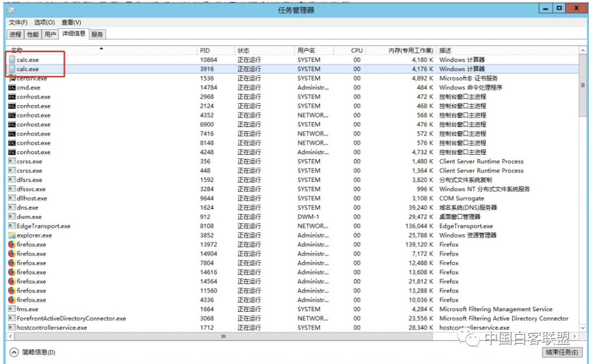The height and width of the screenshot is (364, 589).
Task: Click memory value 39,240 K
Action: [x=420, y=208]
